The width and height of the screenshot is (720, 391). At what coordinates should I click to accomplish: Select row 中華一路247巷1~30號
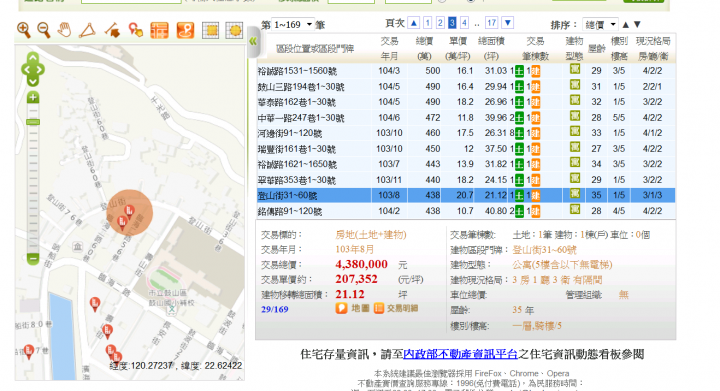[466, 118]
